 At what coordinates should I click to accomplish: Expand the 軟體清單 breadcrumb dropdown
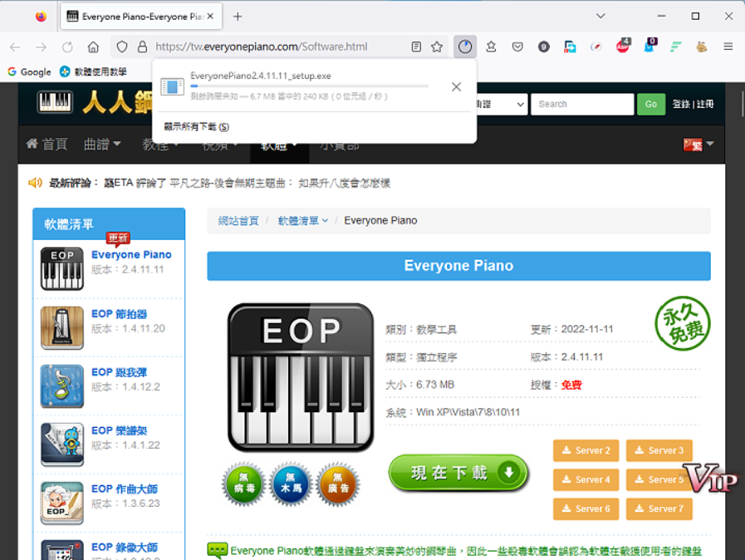[302, 220]
